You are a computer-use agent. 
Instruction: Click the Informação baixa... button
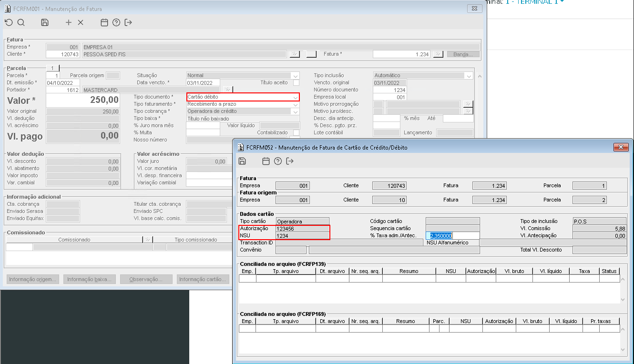click(90, 280)
